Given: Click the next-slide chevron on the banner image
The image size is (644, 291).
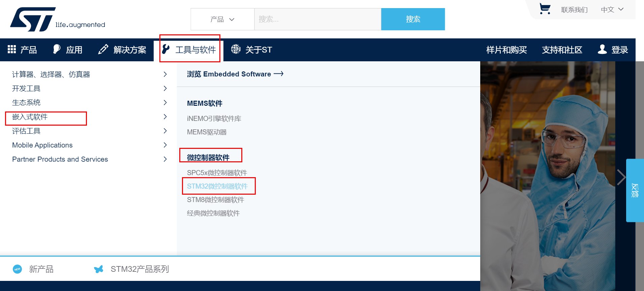Looking at the screenshot, I should pyautogui.click(x=621, y=177).
